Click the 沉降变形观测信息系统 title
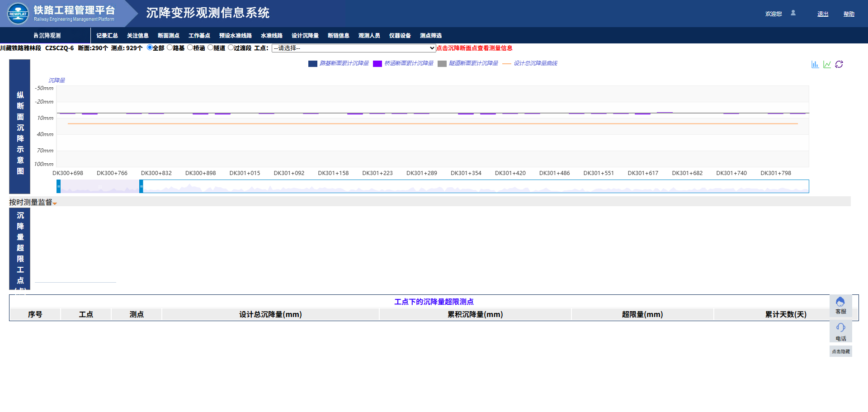 click(208, 13)
